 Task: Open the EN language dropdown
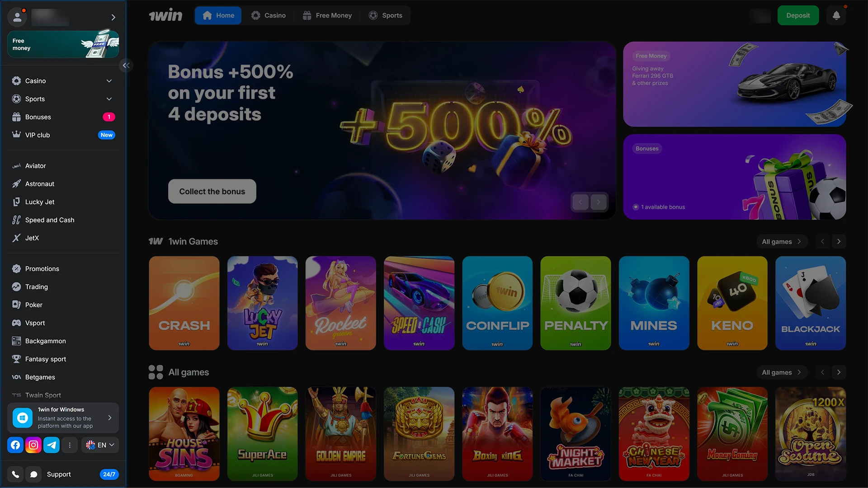(100, 445)
